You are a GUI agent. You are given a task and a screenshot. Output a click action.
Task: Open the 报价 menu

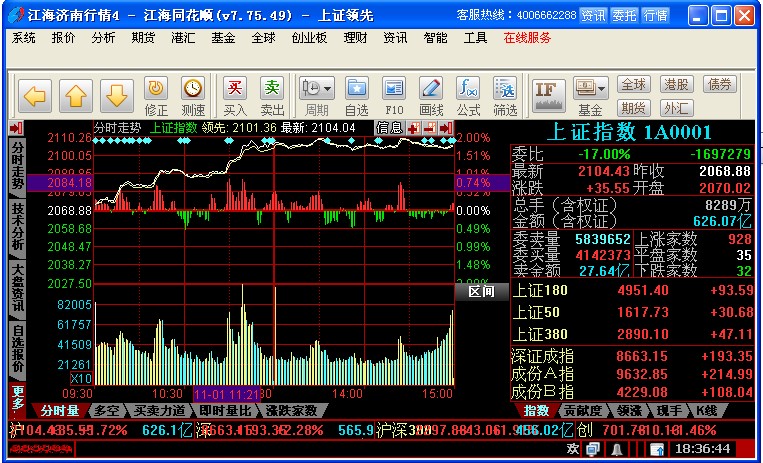click(64, 37)
